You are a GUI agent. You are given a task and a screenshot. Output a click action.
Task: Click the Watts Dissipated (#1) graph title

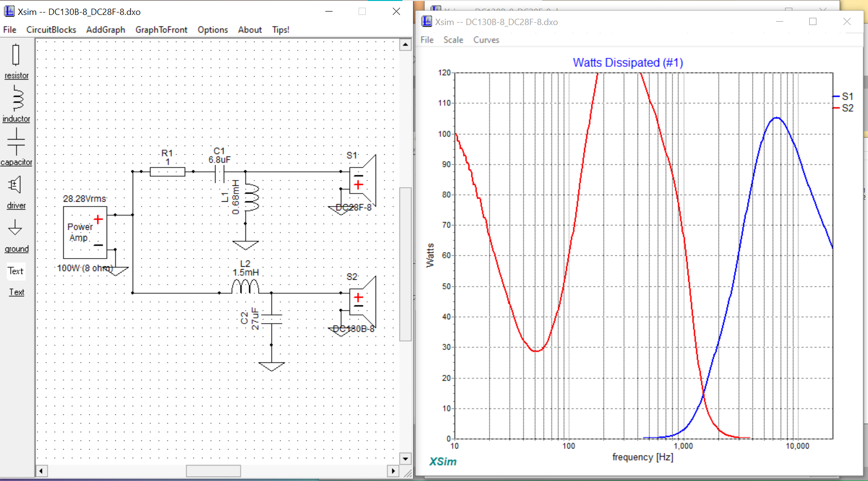tap(628, 63)
